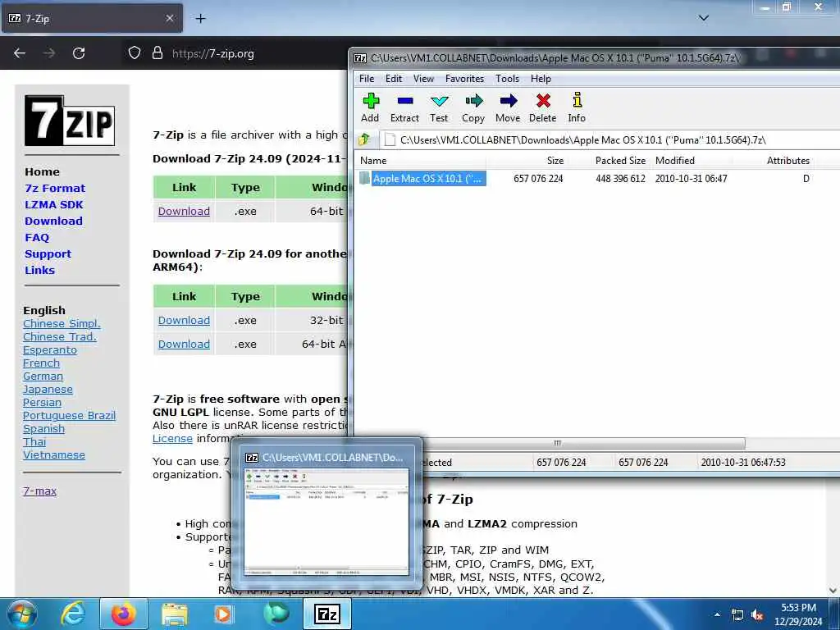
Task: Click the 7-Zip taskbar button
Action: coord(327,614)
